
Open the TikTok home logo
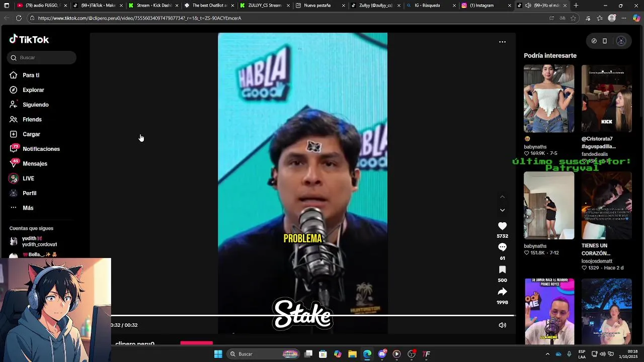(x=29, y=39)
